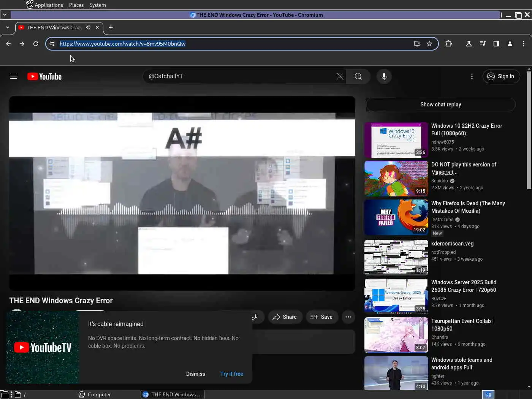Image resolution: width=532 pixels, height=399 pixels.
Task: Navigate forward in browser
Action: (x=22, y=44)
